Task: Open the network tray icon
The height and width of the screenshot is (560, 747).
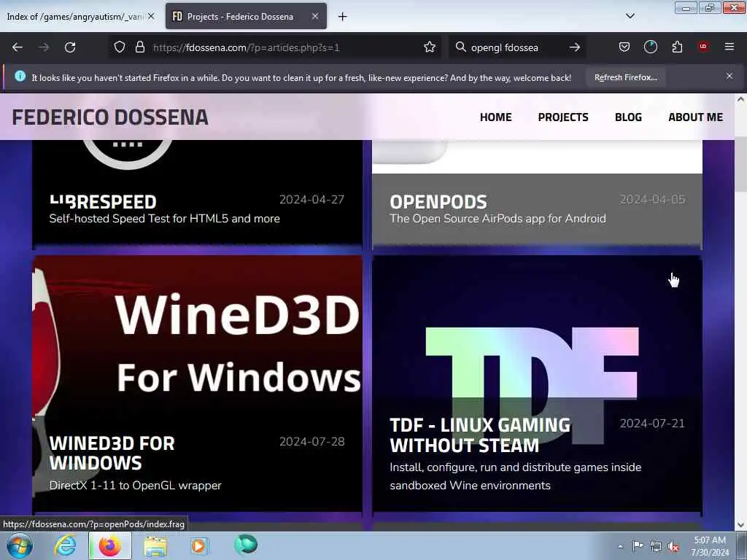Action: tap(656, 546)
